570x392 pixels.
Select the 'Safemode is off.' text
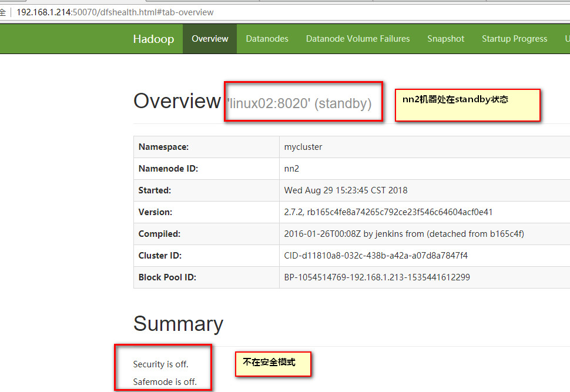click(x=165, y=382)
